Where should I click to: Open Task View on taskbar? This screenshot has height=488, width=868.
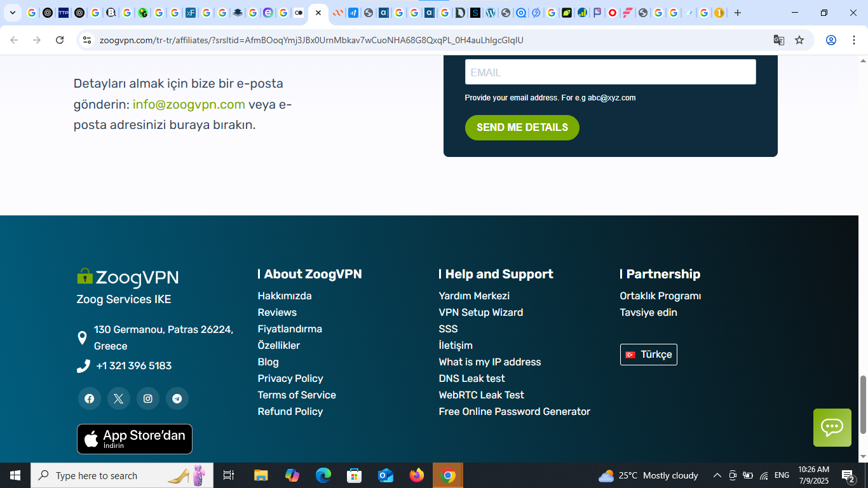tap(229, 475)
